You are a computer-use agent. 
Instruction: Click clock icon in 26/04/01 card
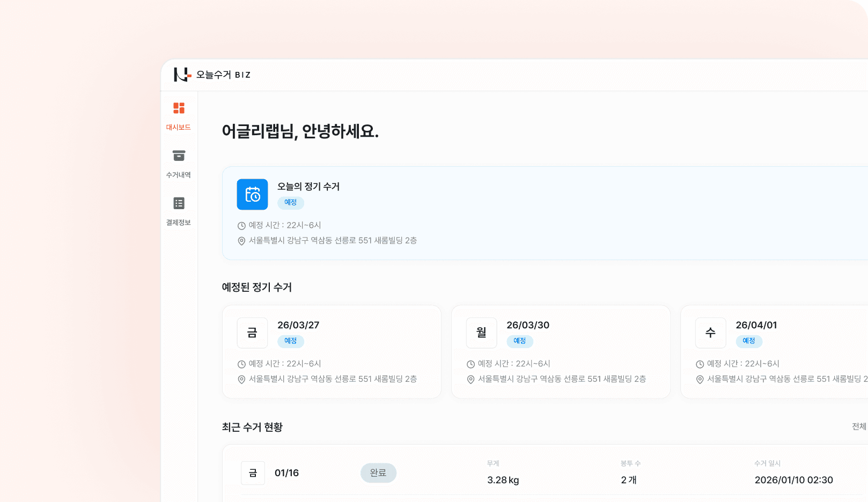pyautogui.click(x=700, y=364)
